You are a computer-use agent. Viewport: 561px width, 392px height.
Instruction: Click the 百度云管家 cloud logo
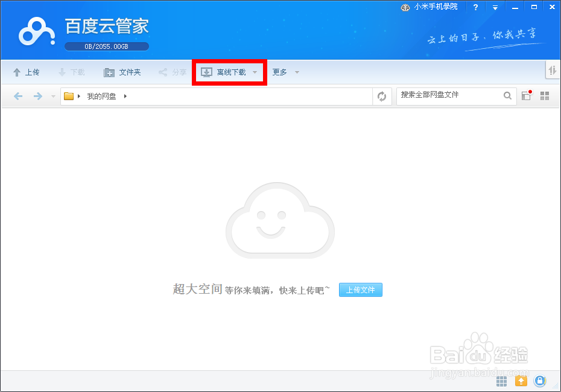click(37, 31)
